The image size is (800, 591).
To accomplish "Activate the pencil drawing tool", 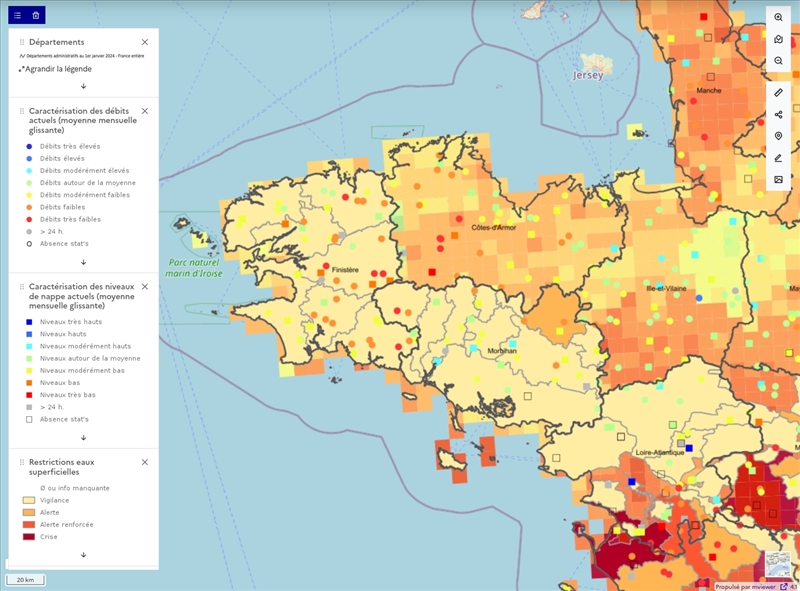I will point(778,158).
